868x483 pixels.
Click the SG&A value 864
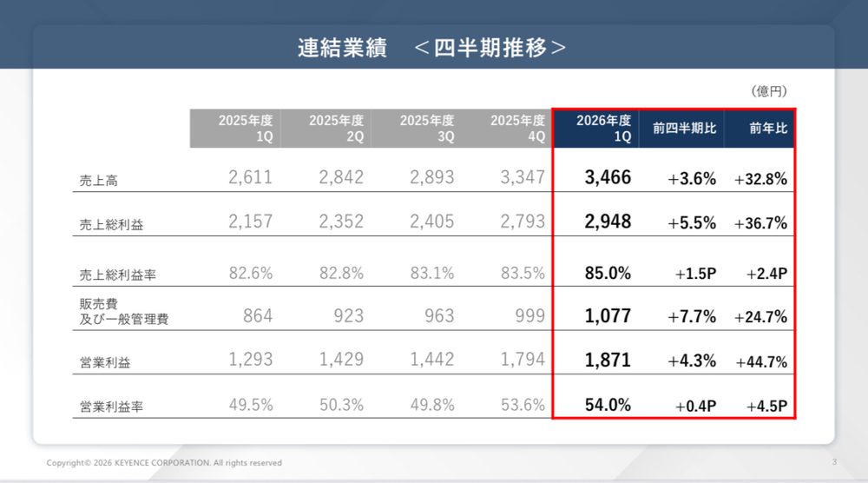pos(258,315)
